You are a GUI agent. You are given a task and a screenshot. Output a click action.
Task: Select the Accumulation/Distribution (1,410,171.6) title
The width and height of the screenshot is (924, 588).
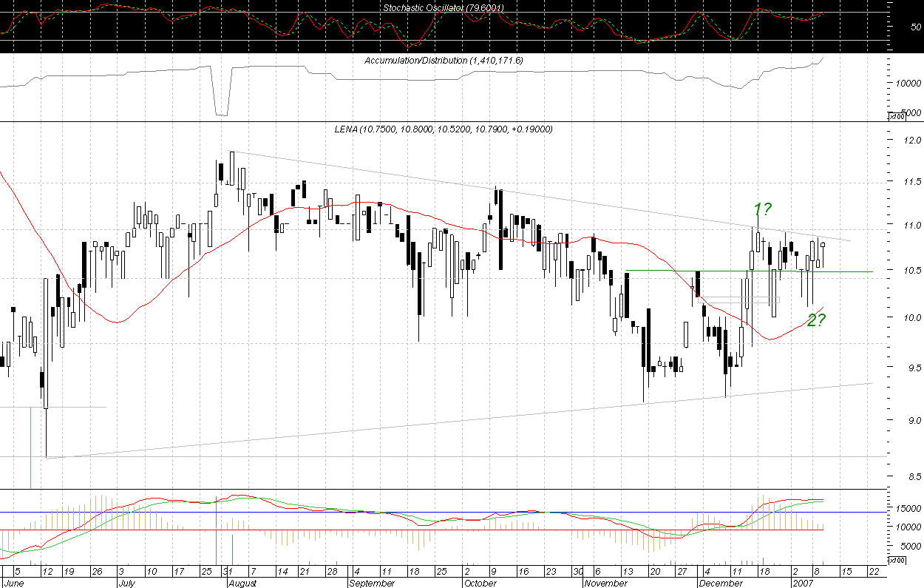[x=444, y=60]
